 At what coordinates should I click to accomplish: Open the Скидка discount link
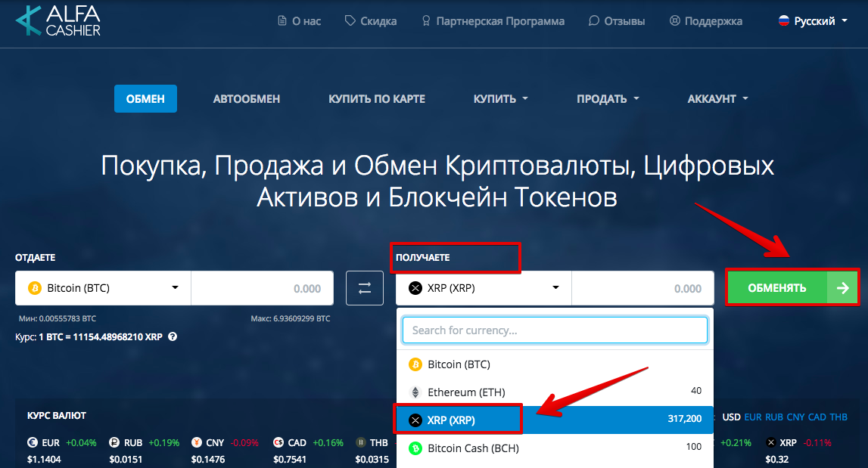(x=370, y=21)
